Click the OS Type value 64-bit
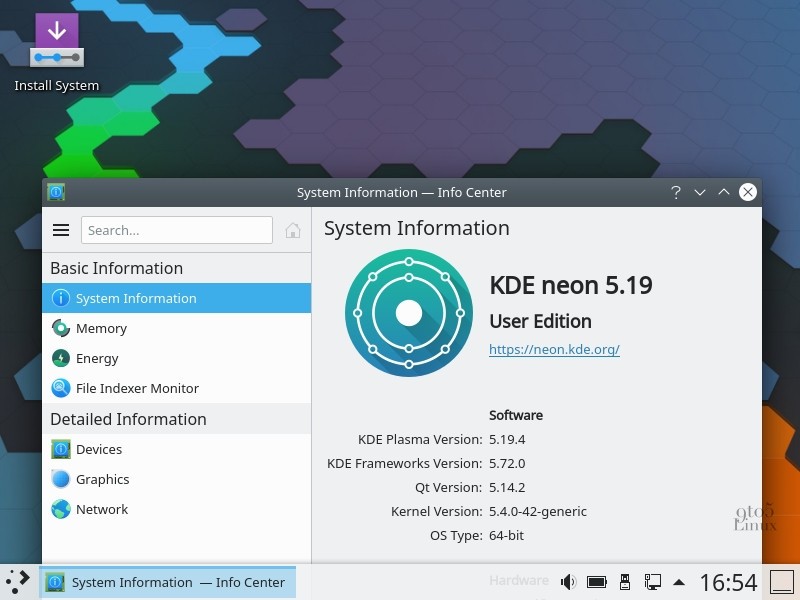 click(506, 535)
